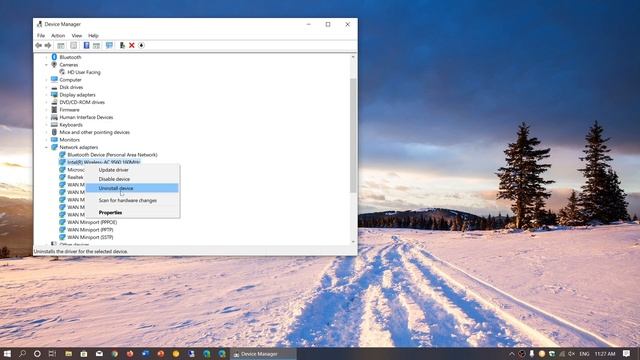
Task: Select Mice and other pointing devices
Action: click(x=94, y=132)
